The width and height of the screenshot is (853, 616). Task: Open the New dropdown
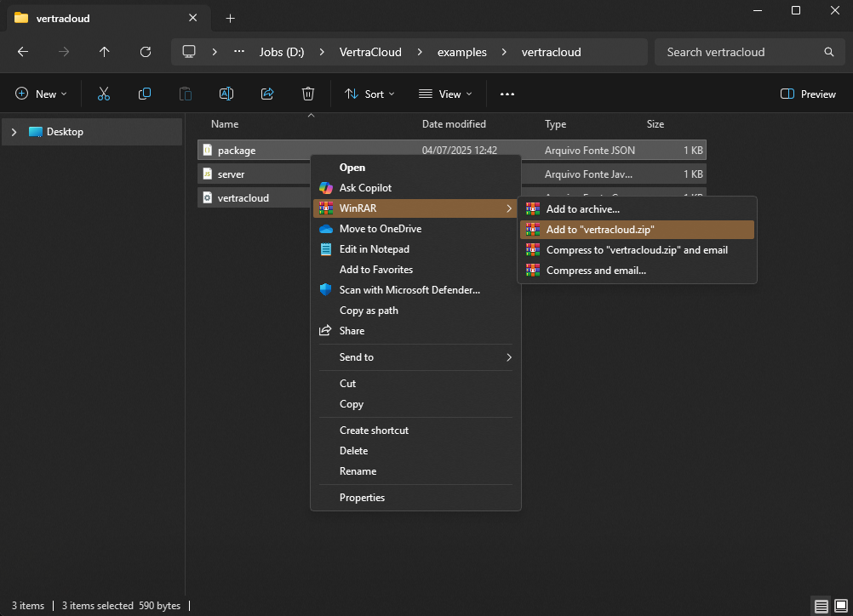(42, 94)
